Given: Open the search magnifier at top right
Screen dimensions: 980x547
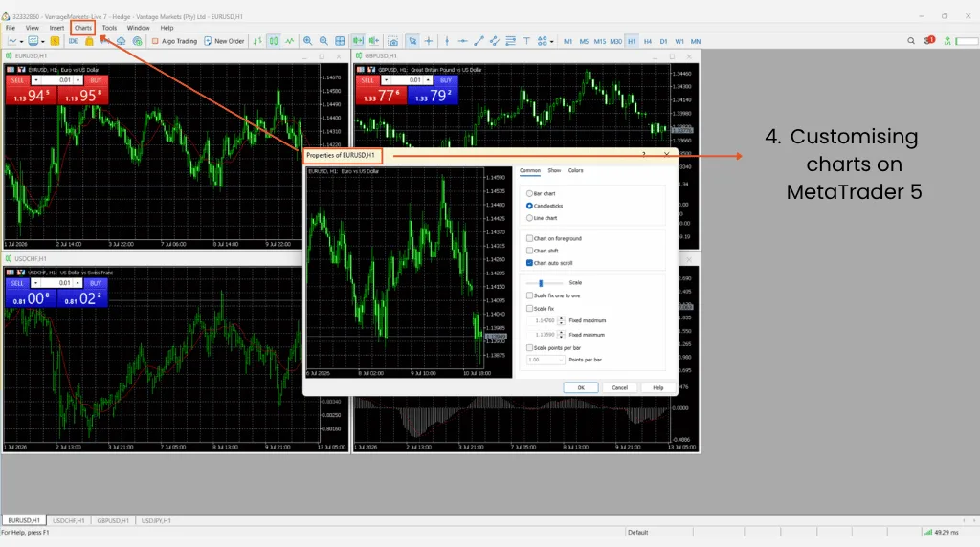Looking at the screenshot, I should point(911,41).
